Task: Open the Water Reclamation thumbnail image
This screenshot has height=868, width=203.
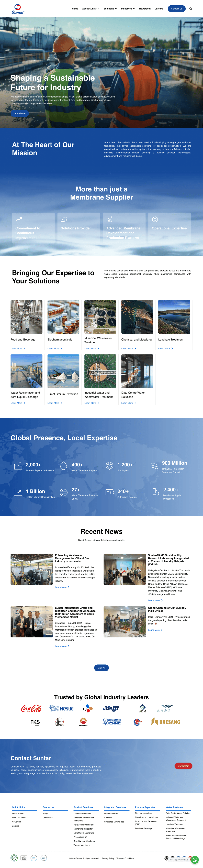Action: [27, 371]
